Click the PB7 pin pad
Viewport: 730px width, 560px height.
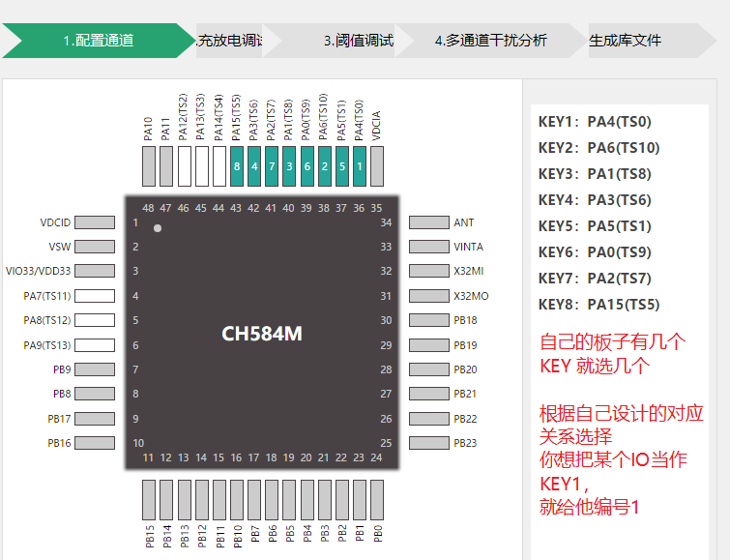[x=254, y=500]
